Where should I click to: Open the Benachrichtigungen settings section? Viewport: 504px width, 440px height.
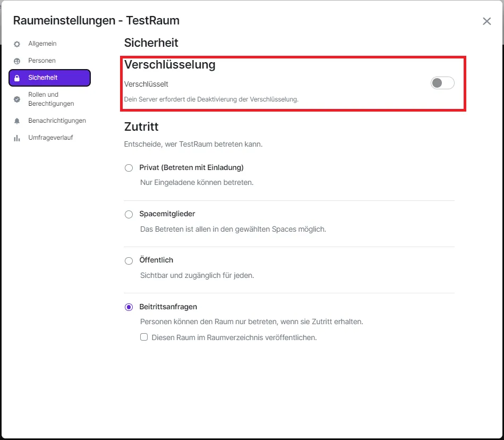tap(57, 121)
